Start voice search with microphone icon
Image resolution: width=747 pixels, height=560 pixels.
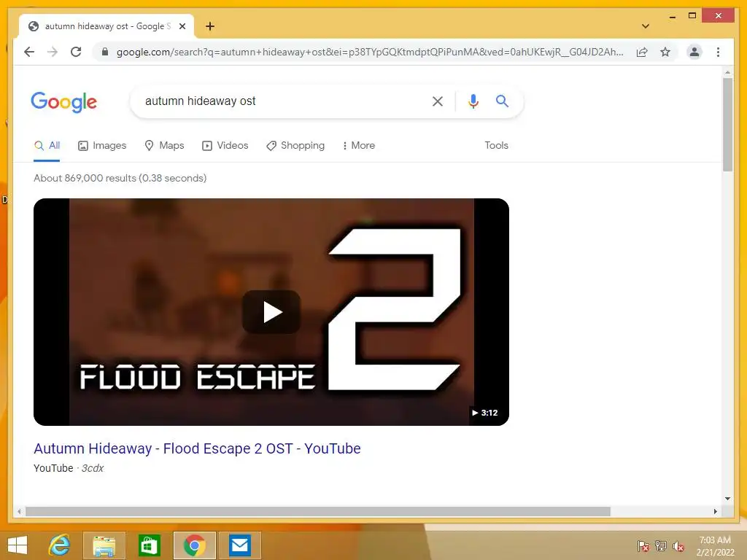(x=473, y=101)
